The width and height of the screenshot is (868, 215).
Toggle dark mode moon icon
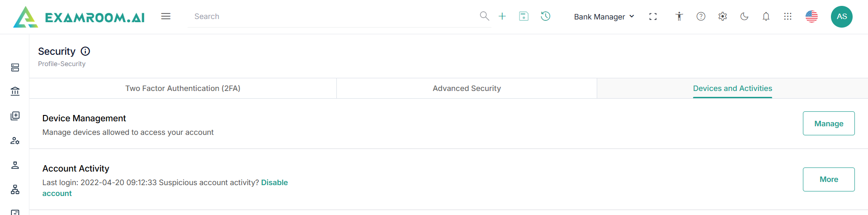(744, 17)
